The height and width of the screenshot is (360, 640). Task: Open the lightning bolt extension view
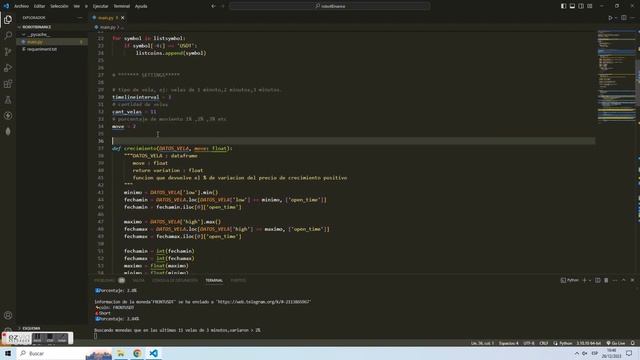click(8, 116)
